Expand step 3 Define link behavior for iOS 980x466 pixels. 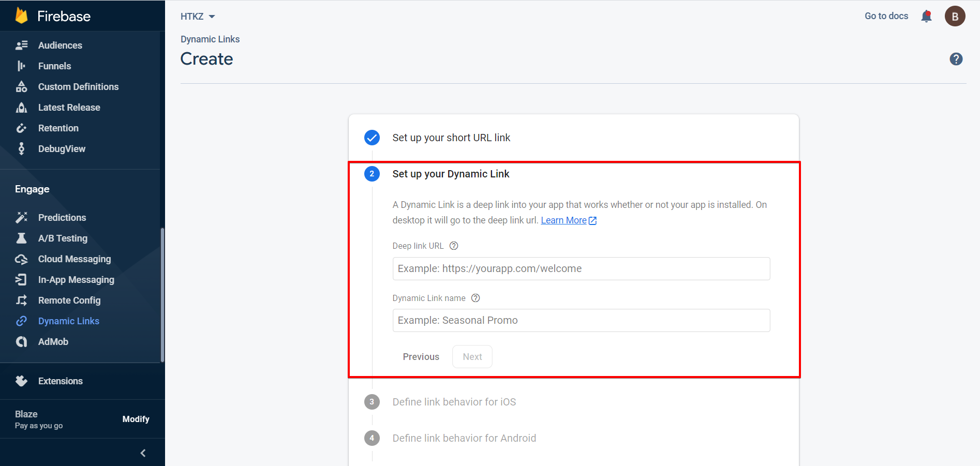(x=454, y=402)
